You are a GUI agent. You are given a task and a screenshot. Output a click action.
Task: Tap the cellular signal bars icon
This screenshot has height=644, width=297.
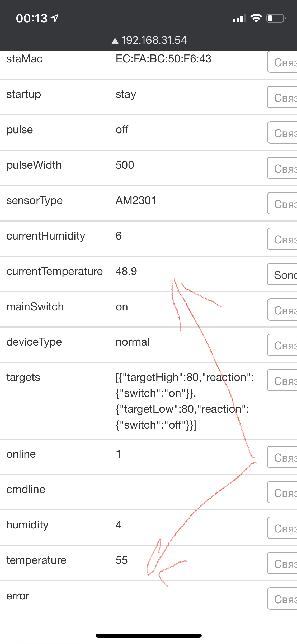pos(239,19)
